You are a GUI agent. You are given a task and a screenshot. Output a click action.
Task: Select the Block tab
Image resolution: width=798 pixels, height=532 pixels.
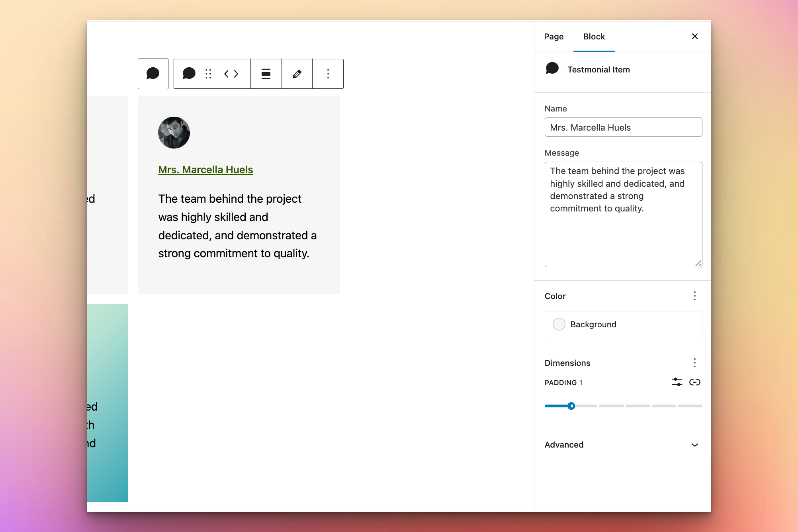[594, 37]
